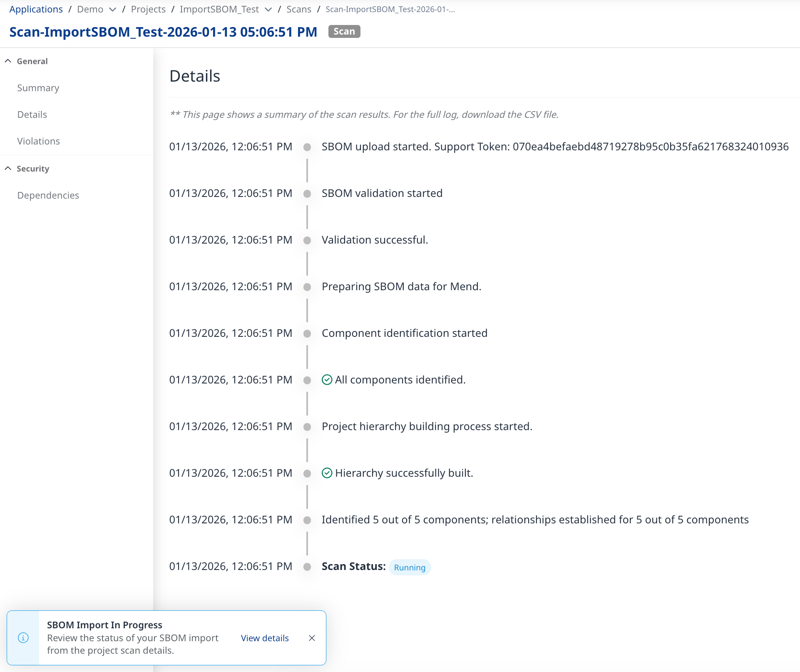Click the gray Scan tag beside title

tap(344, 32)
